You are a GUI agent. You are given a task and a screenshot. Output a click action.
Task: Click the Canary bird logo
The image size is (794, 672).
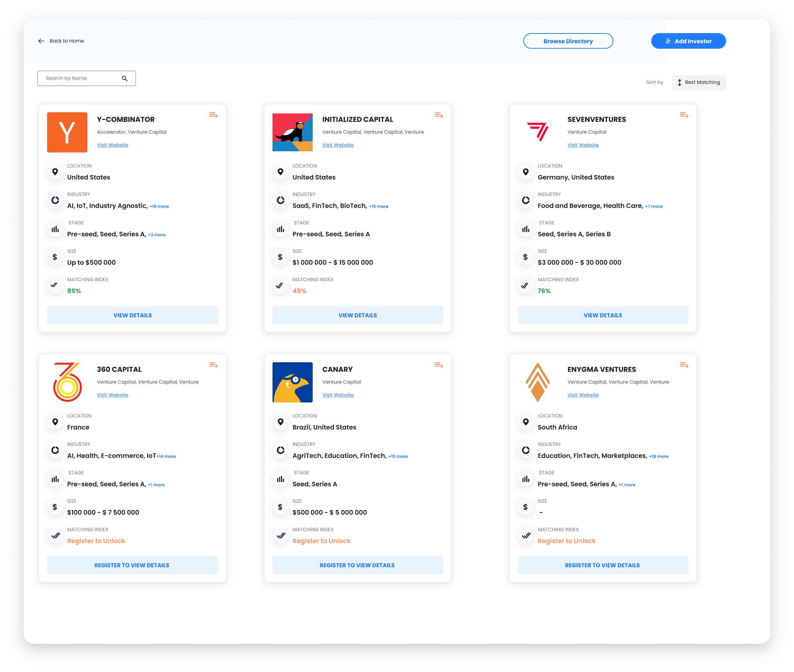(292, 382)
